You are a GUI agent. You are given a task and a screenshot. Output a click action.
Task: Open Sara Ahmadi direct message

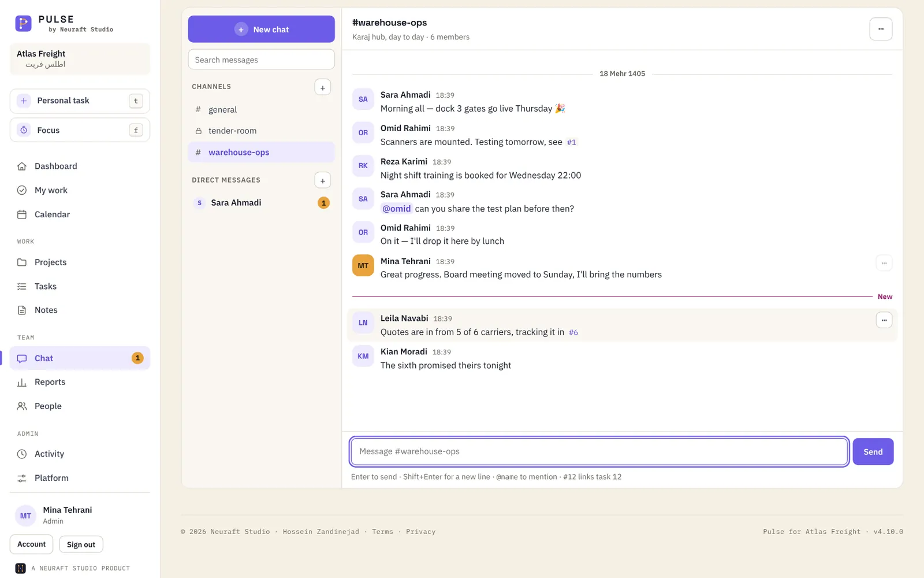[261, 203]
